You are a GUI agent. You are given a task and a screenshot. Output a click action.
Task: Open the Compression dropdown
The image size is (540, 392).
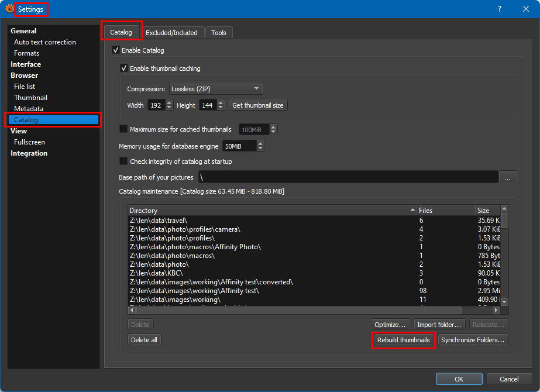(215, 89)
